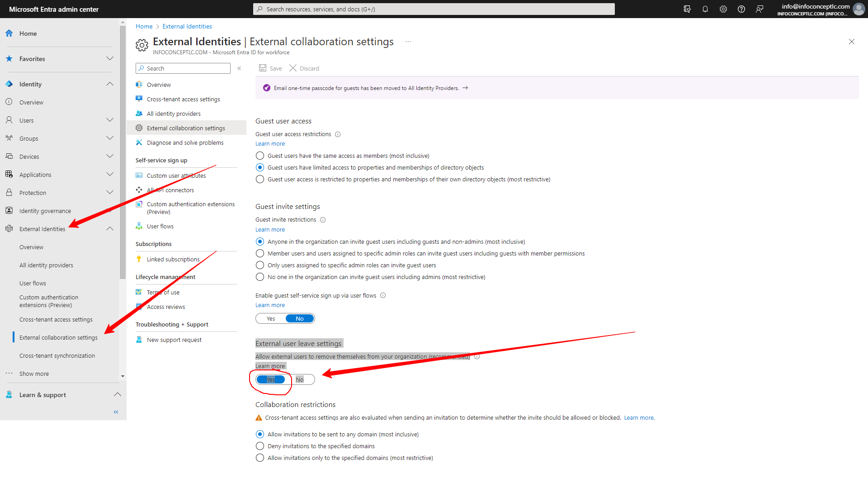Allow invitations to any domain

[260, 434]
